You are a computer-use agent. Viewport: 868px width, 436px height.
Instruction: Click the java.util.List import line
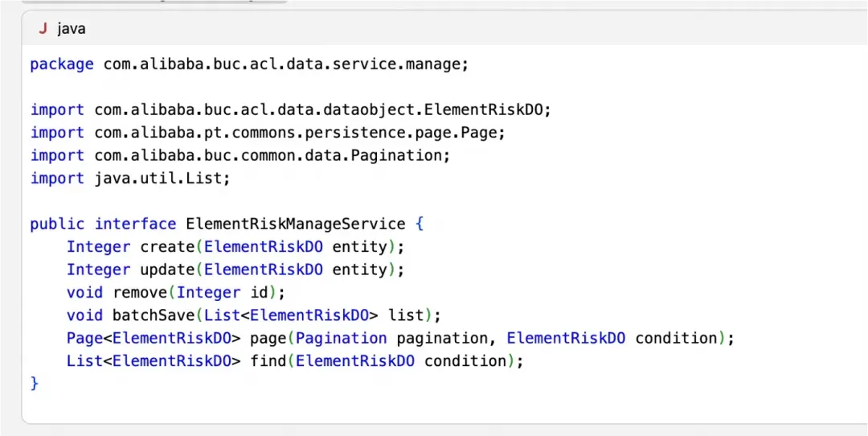click(130, 178)
